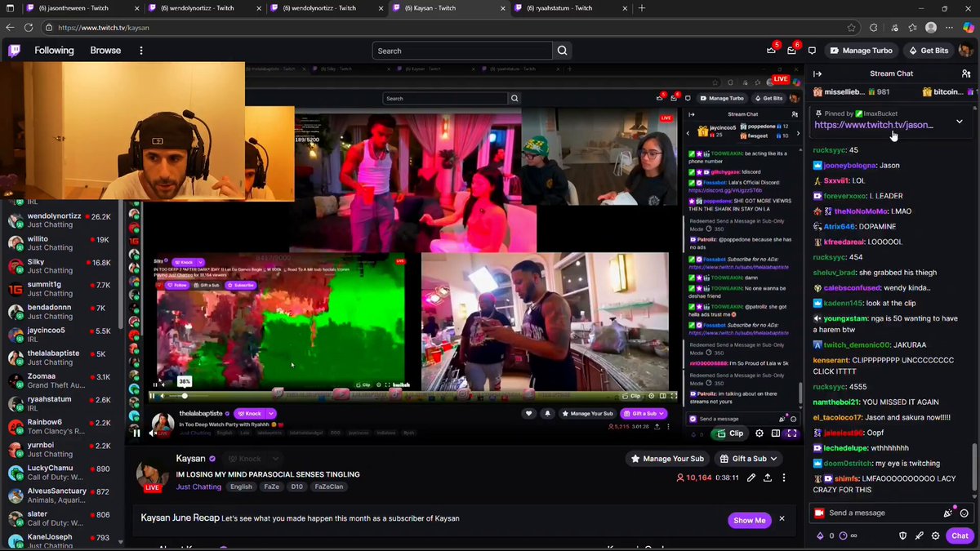Open the cheer celebration icon in chat input

pyautogui.click(x=948, y=513)
